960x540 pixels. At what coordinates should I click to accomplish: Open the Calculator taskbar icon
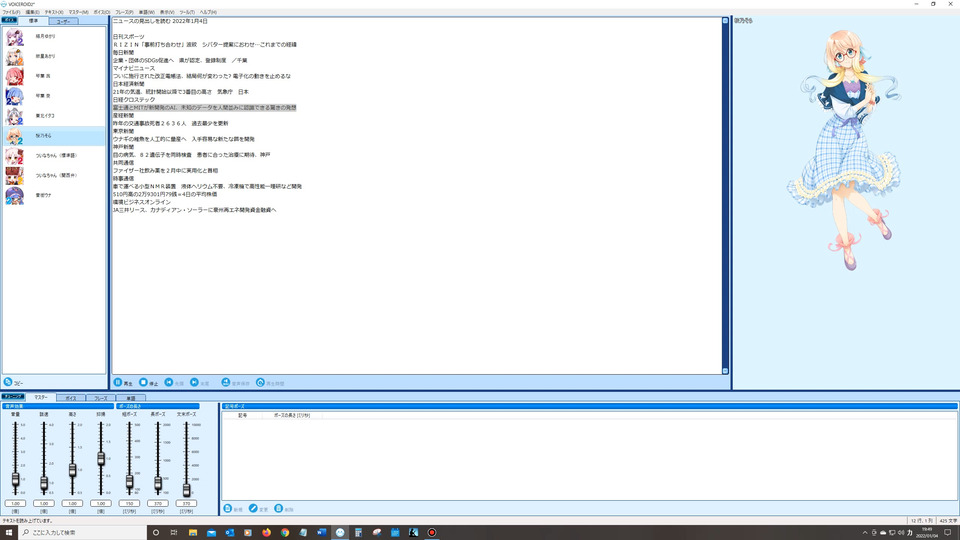tap(358, 533)
